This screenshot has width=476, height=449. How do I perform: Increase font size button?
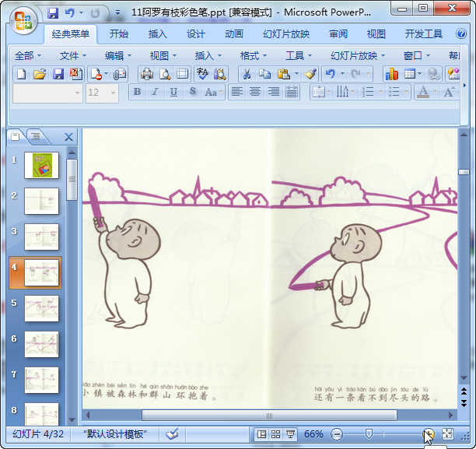tap(450, 92)
